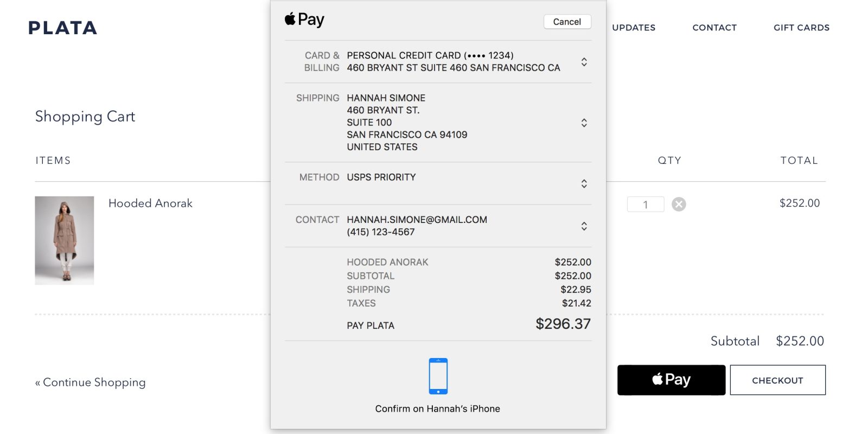Screen dimensions: 868x434
Task: Click the Checkout button
Action: (x=777, y=380)
